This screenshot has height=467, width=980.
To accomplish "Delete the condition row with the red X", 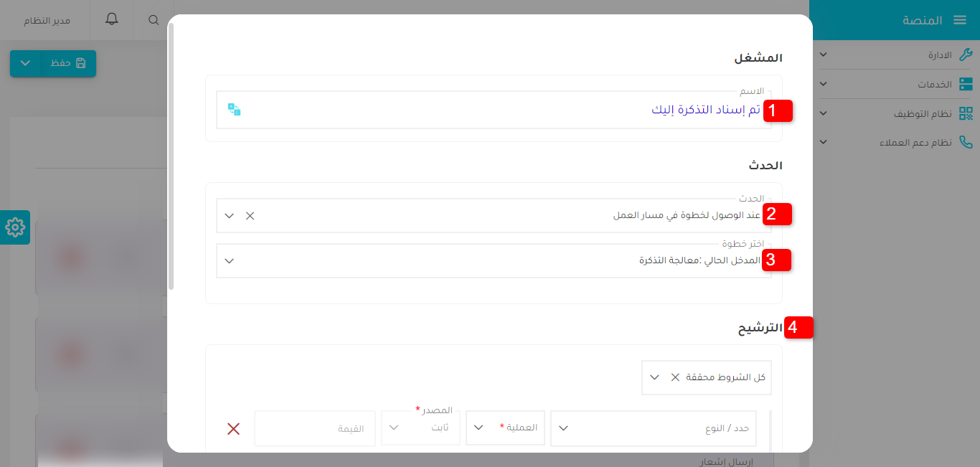I will (x=233, y=428).
